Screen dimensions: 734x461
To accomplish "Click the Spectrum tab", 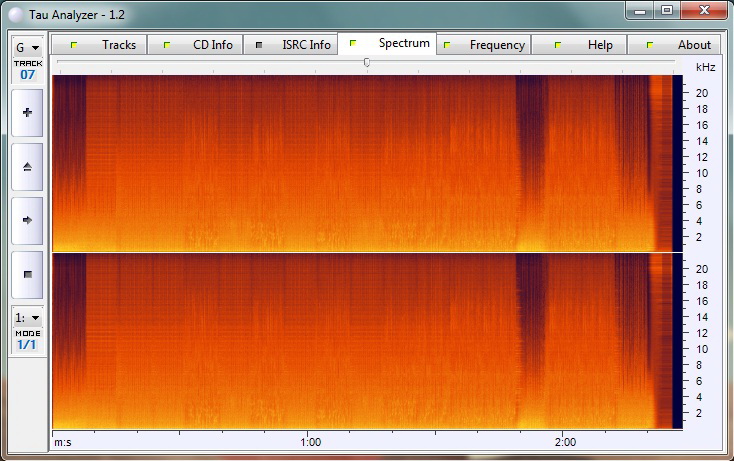I will pyautogui.click(x=390, y=44).
